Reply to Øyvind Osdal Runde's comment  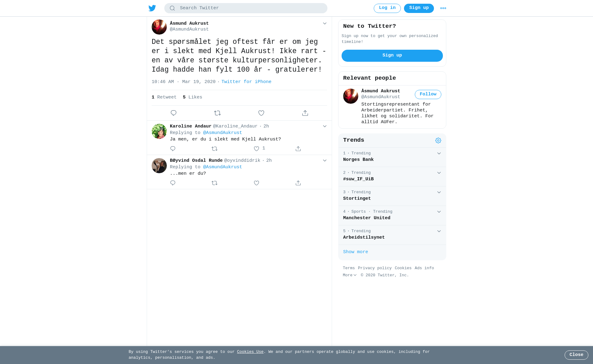click(x=173, y=183)
